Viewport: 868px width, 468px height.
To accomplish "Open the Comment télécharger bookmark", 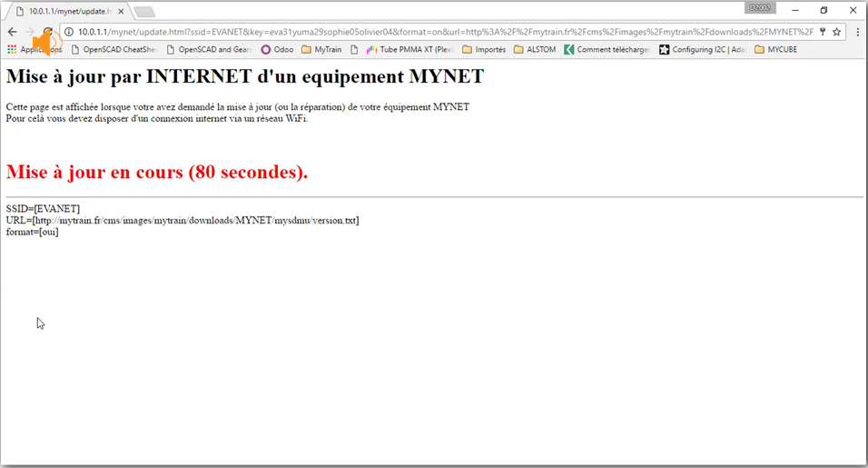I will (x=607, y=49).
